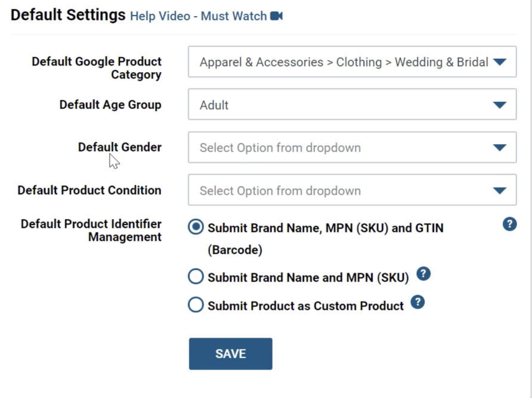Click the Google Product Category dropdown arrow

(x=500, y=62)
